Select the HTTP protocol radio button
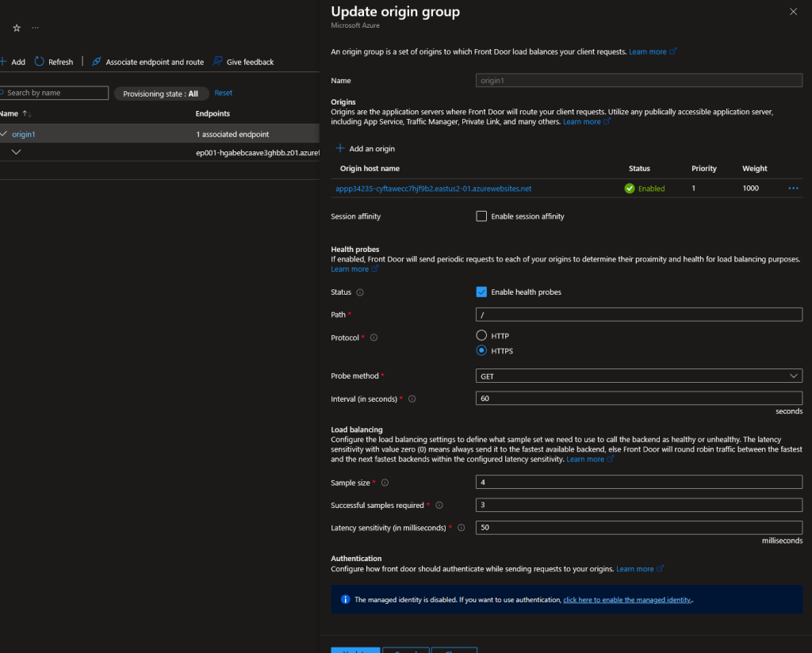The image size is (812, 653). 481,336
